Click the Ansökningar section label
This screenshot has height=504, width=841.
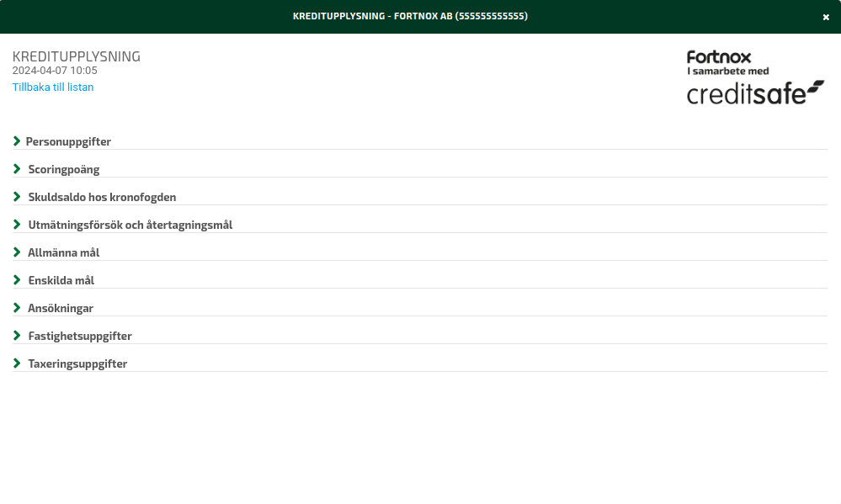pyautogui.click(x=61, y=308)
